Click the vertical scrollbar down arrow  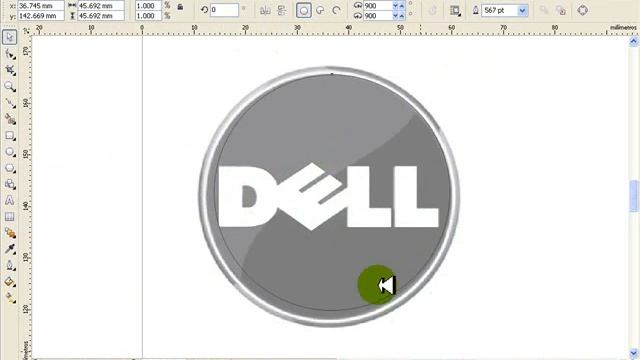pyautogui.click(x=633, y=353)
